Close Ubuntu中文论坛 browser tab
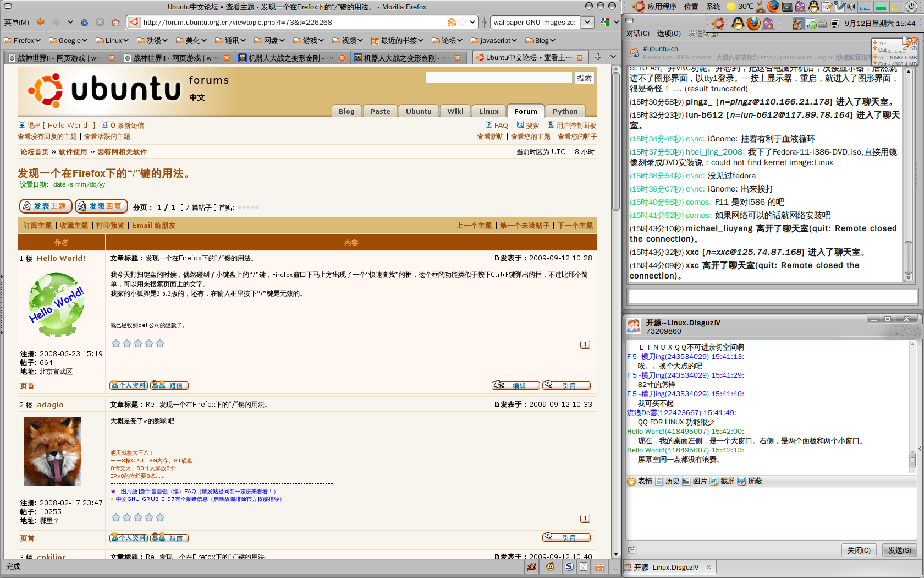The width and height of the screenshot is (924, 578). (580, 58)
